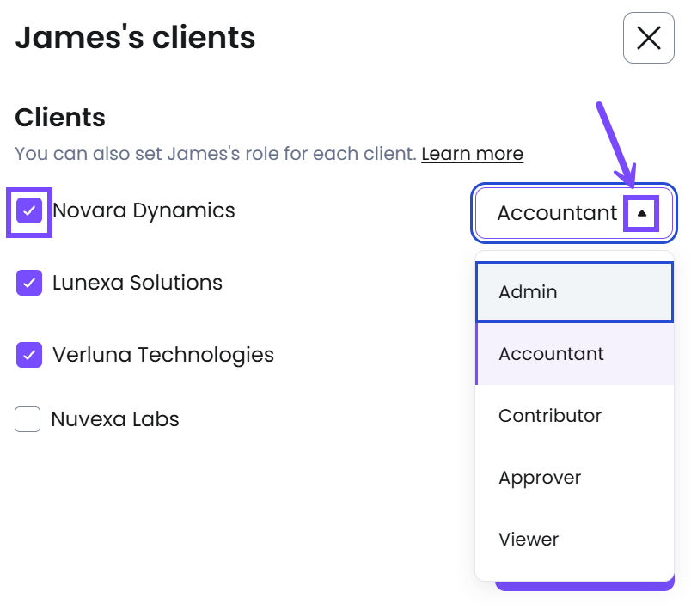The width and height of the screenshot is (691, 616).
Task: Click the Accountant role combo box
Action: coord(574,213)
